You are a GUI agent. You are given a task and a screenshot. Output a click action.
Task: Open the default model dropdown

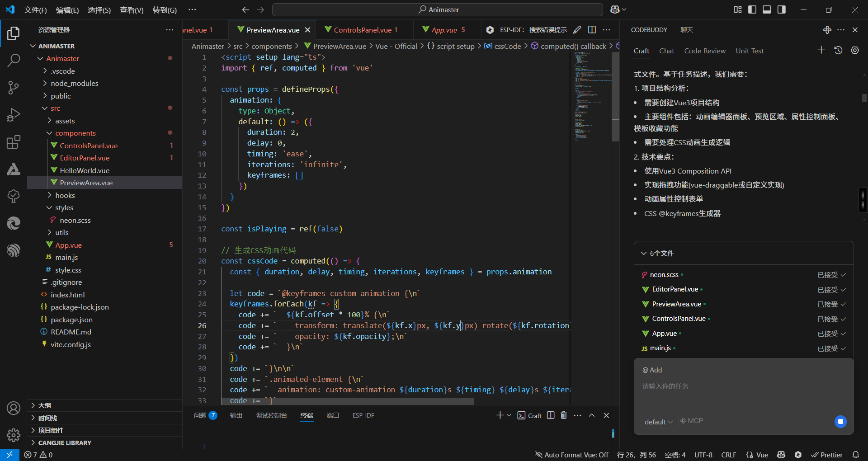[659, 422]
